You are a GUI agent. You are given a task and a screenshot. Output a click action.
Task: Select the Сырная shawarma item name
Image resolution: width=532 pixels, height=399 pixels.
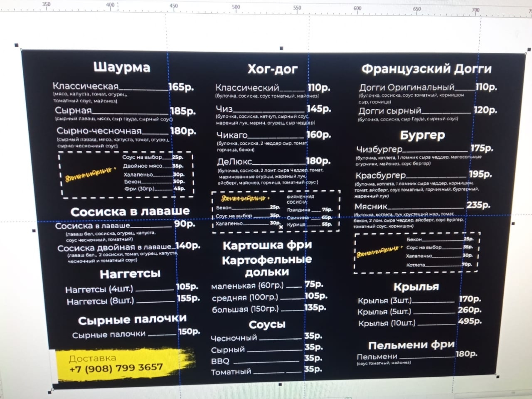pos(73,110)
